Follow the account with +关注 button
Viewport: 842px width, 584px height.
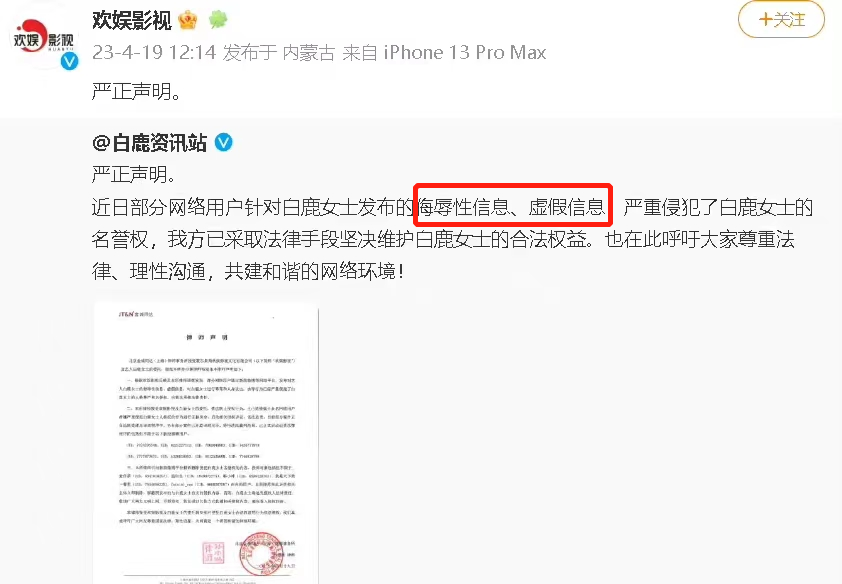(x=781, y=20)
